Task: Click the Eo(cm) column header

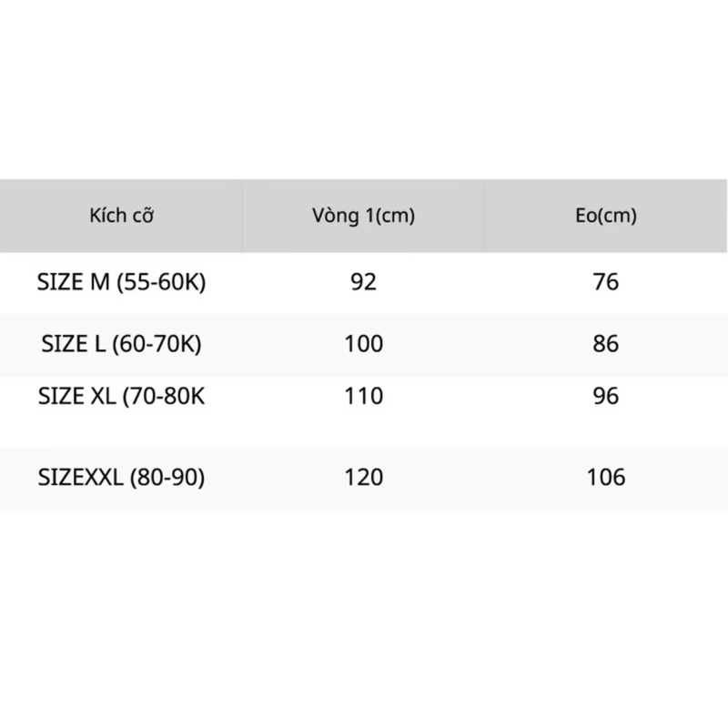Action: (606, 216)
